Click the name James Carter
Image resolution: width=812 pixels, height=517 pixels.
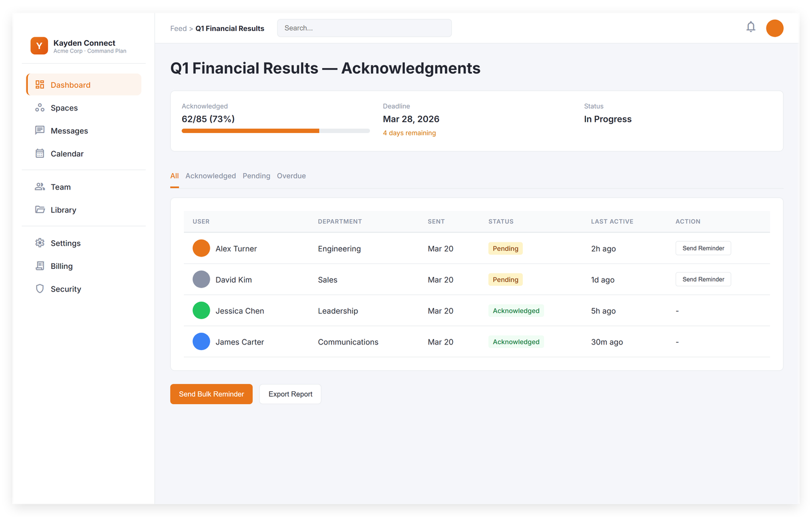click(240, 342)
